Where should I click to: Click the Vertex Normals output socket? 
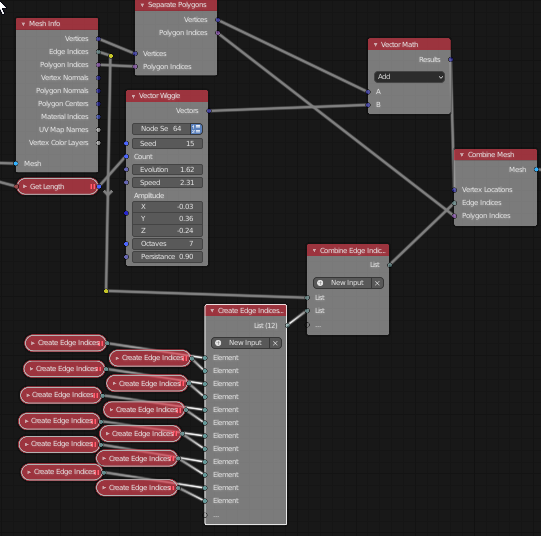98,78
